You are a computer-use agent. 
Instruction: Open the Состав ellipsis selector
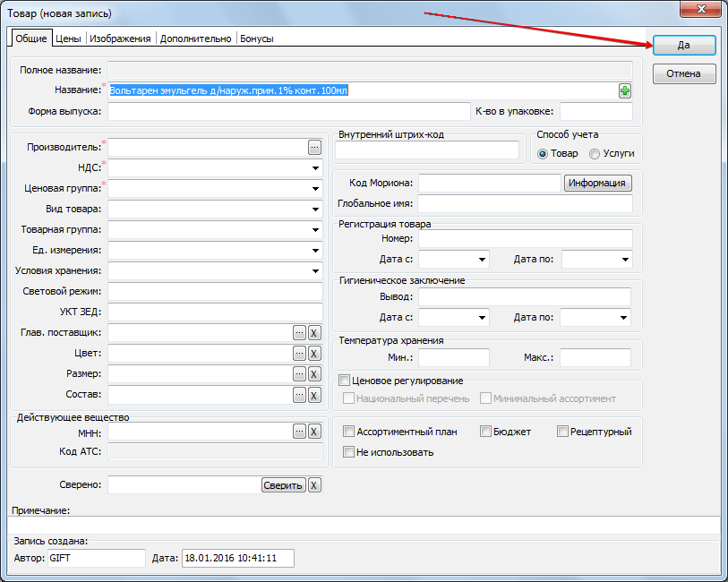pyautogui.click(x=299, y=394)
